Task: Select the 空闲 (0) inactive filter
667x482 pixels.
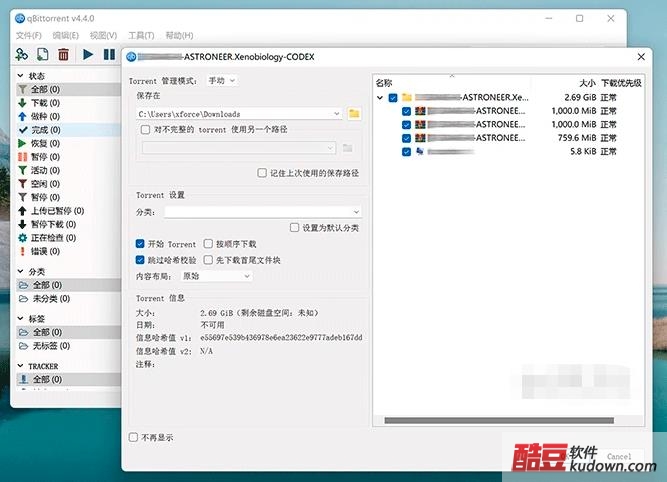Action: [x=45, y=184]
